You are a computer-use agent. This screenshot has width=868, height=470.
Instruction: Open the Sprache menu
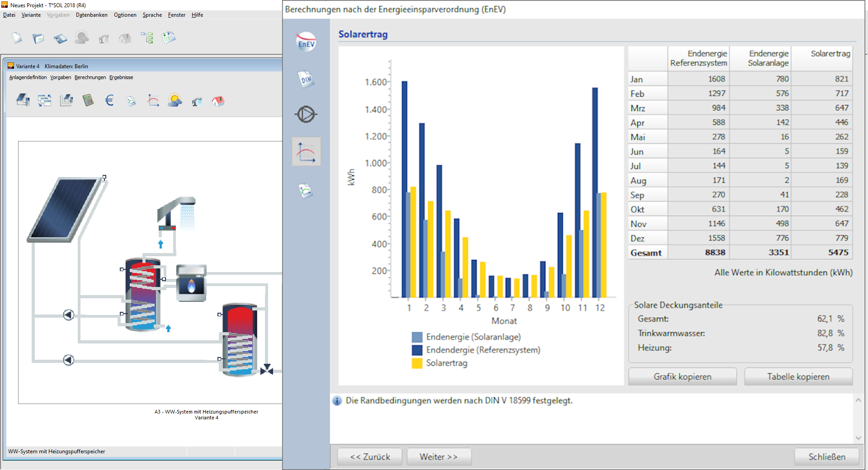pos(152,15)
